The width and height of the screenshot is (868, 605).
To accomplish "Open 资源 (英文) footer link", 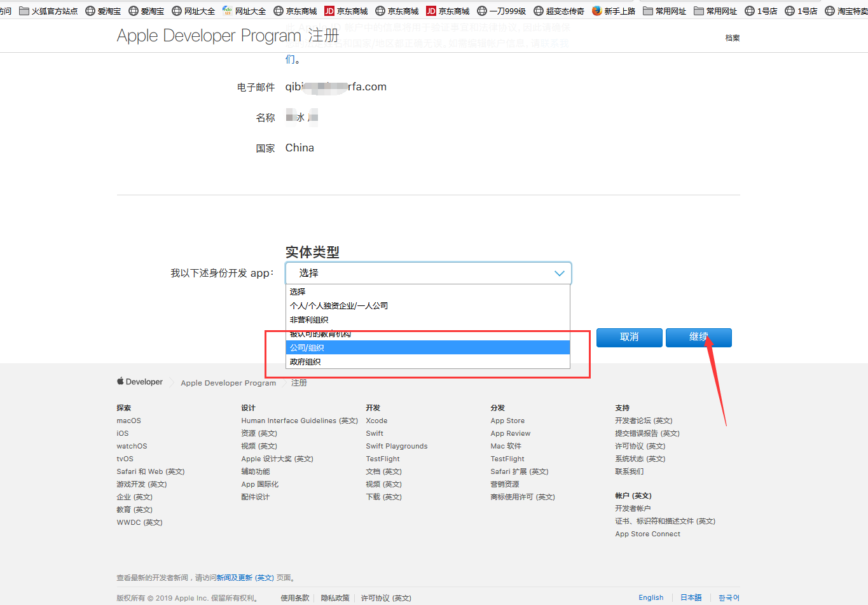I will (x=259, y=433).
